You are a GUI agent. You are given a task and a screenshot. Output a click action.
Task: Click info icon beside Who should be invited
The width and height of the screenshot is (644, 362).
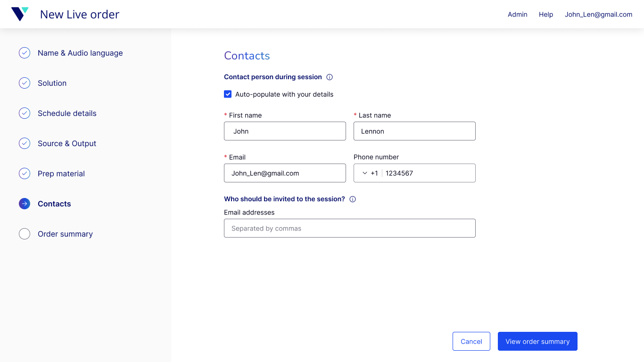[x=353, y=199]
